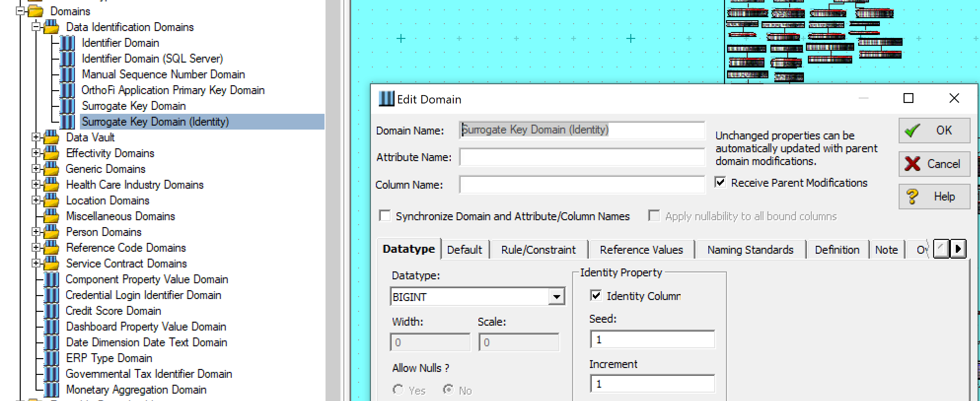
Task: Expand the Service Contract Domains node
Action: pos(36,263)
